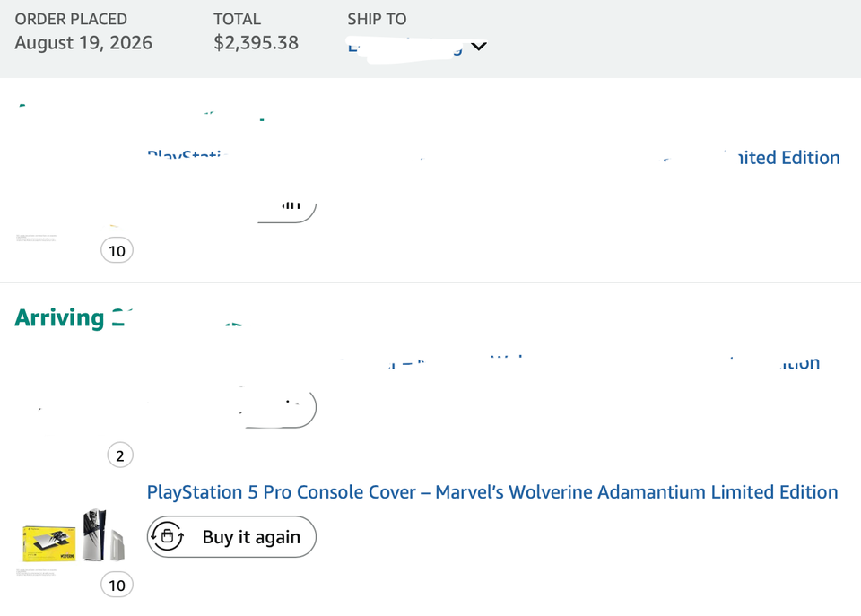861x616 pixels.
Task: Open the obscured title ending in 'ition'
Action: pos(799,363)
